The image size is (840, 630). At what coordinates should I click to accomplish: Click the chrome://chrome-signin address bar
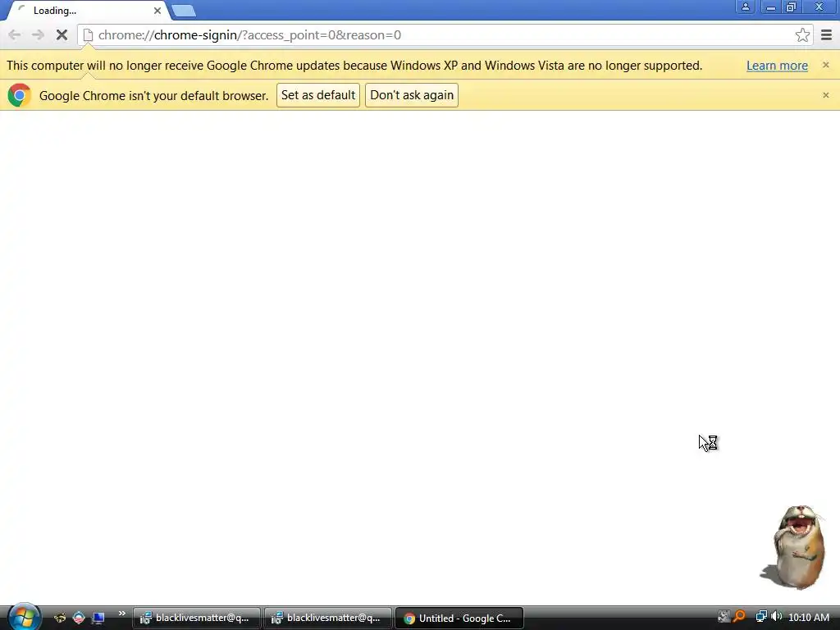coord(445,35)
